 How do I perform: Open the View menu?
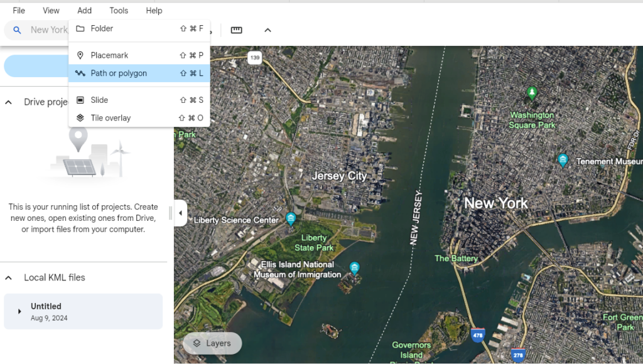51,10
